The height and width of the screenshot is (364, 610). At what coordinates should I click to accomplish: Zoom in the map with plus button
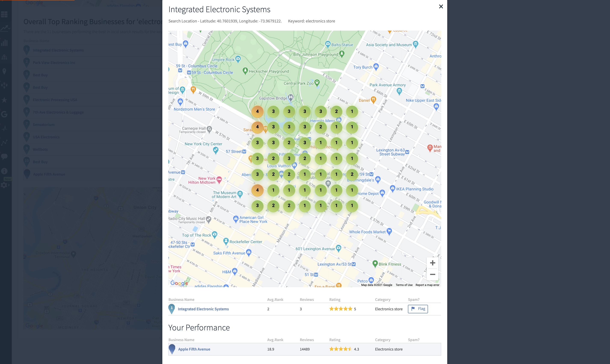click(x=432, y=263)
